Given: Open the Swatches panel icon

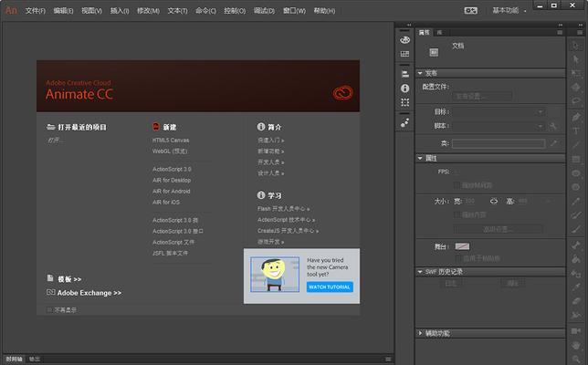Looking at the screenshot, I should tap(404, 54).
